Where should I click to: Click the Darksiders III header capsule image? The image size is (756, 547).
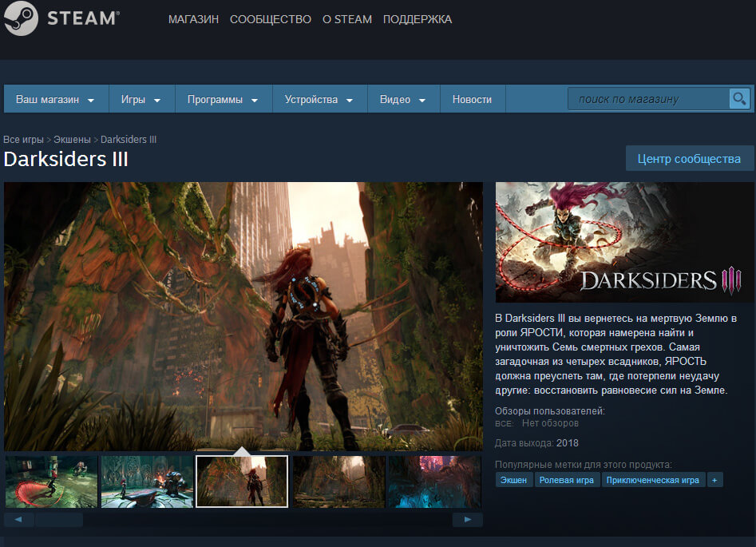[x=625, y=242]
